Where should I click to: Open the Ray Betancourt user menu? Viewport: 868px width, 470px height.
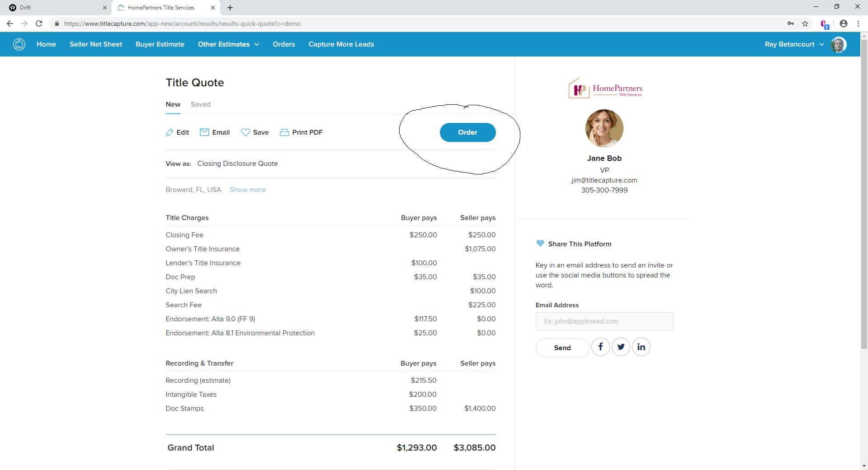point(794,44)
